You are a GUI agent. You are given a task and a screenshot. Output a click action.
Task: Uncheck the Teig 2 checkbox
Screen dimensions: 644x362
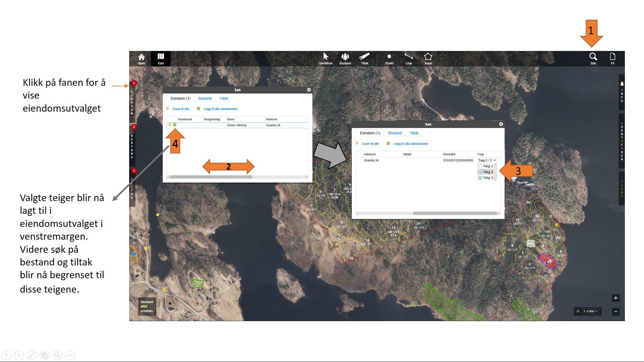point(480,172)
